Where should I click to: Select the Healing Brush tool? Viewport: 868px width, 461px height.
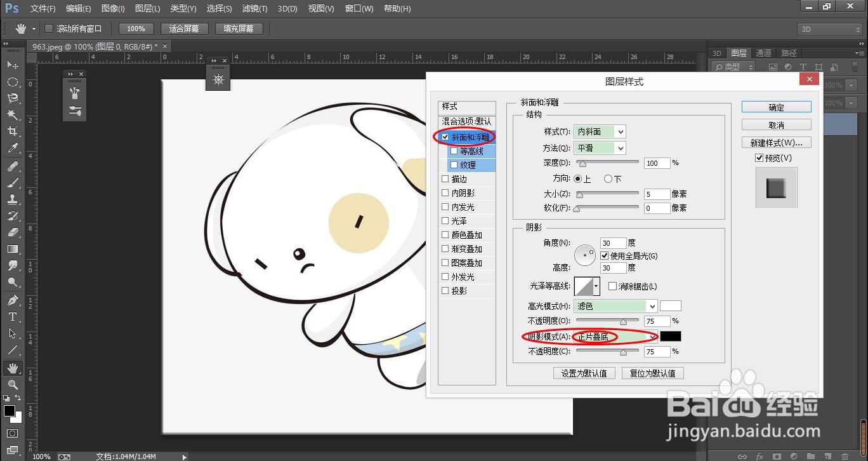[x=12, y=166]
